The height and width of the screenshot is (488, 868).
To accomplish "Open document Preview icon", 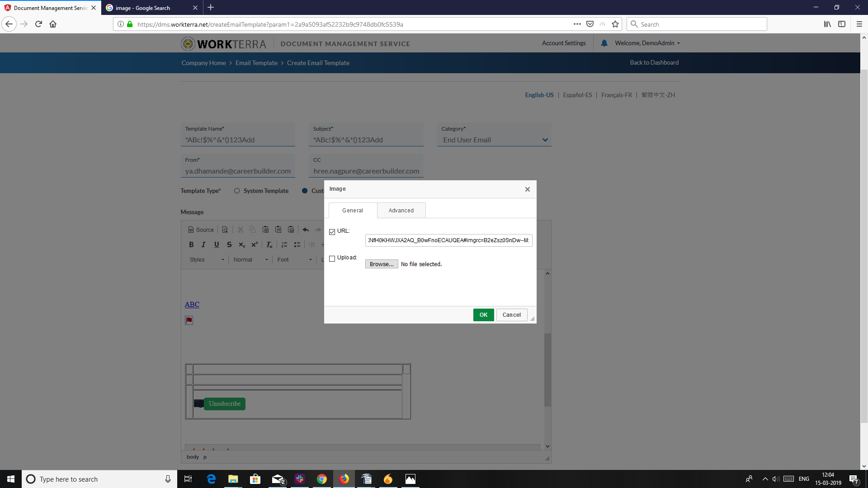I will [225, 230].
